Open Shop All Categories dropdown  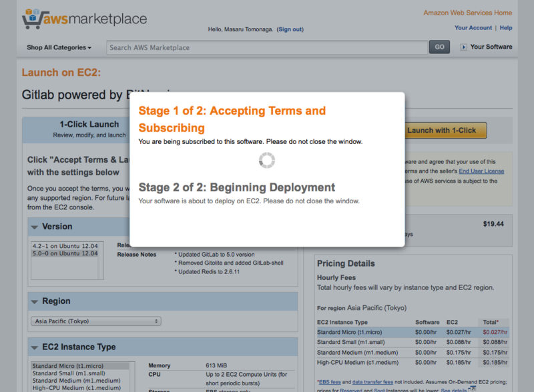(59, 47)
